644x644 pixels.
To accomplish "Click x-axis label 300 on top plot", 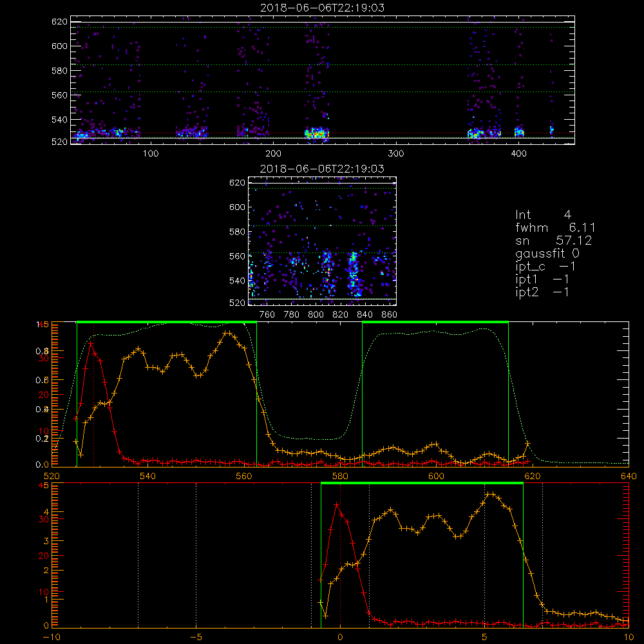I will [396, 154].
